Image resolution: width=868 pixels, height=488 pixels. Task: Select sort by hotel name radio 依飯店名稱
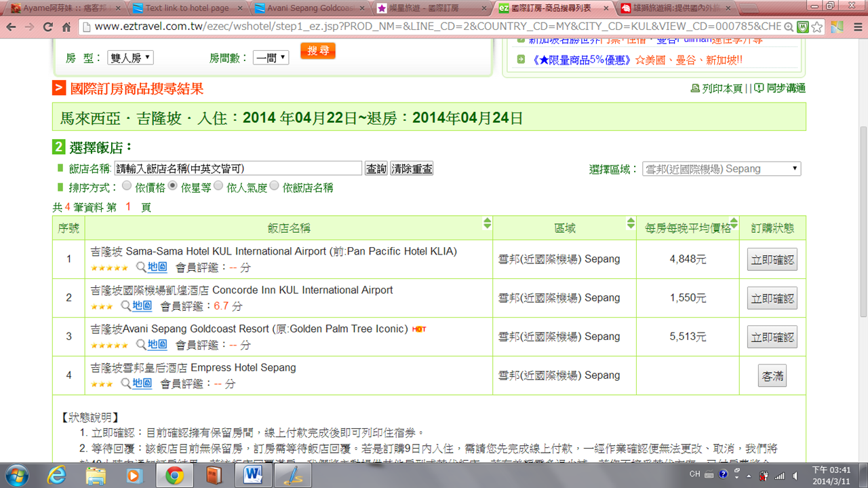(x=274, y=185)
